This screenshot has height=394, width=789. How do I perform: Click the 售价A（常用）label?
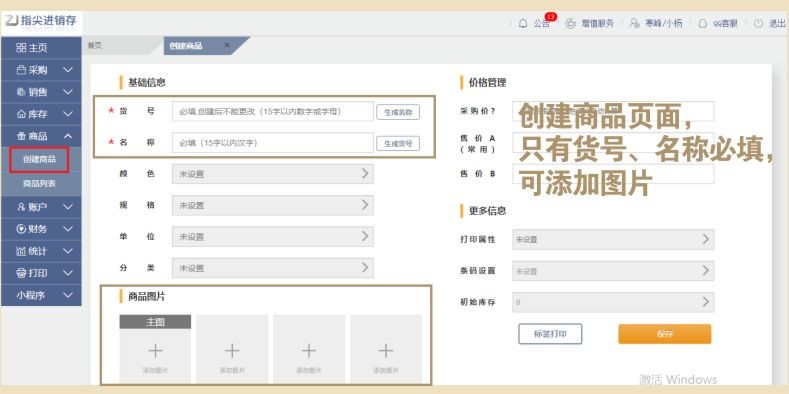tap(478, 143)
